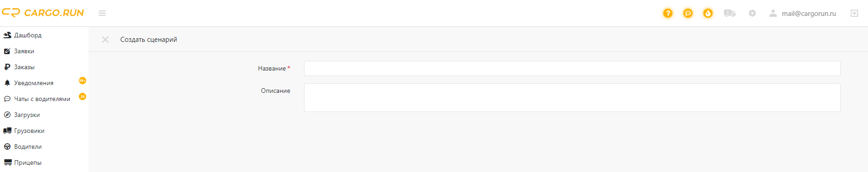This screenshot has height=172, width=868.
Task: Open the orange chat bubble icon
Action: (688, 13)
